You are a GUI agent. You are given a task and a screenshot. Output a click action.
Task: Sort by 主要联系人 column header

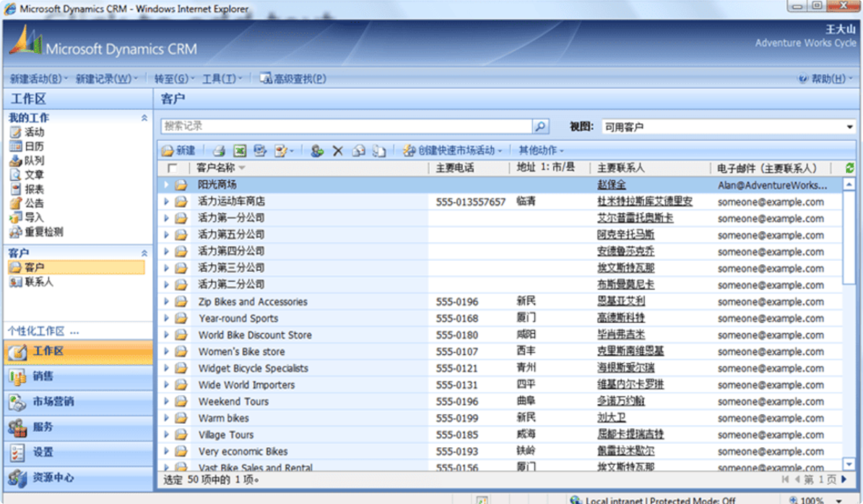(x=621, y=168)
